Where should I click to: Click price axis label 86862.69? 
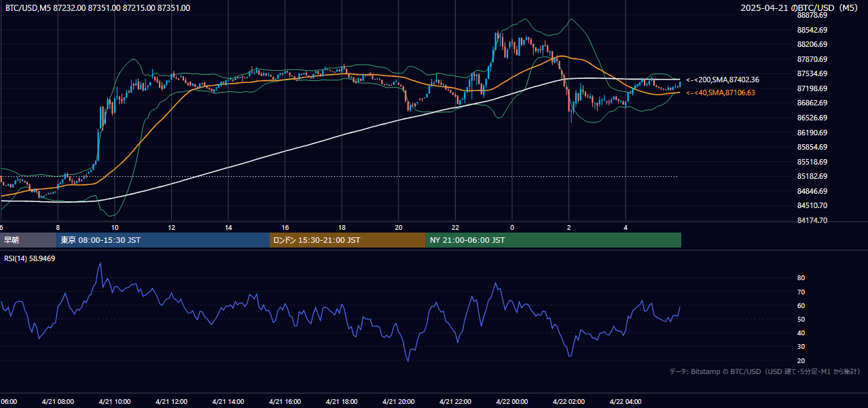[812, 103]
